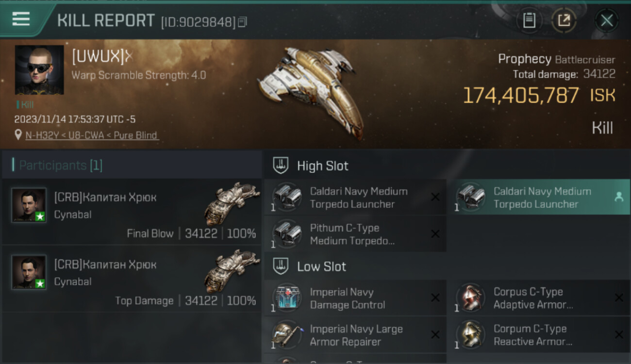This screenshot has height=364, width=631.
Task: Collapse the High Slot section
Action: [x=281, y=165]
